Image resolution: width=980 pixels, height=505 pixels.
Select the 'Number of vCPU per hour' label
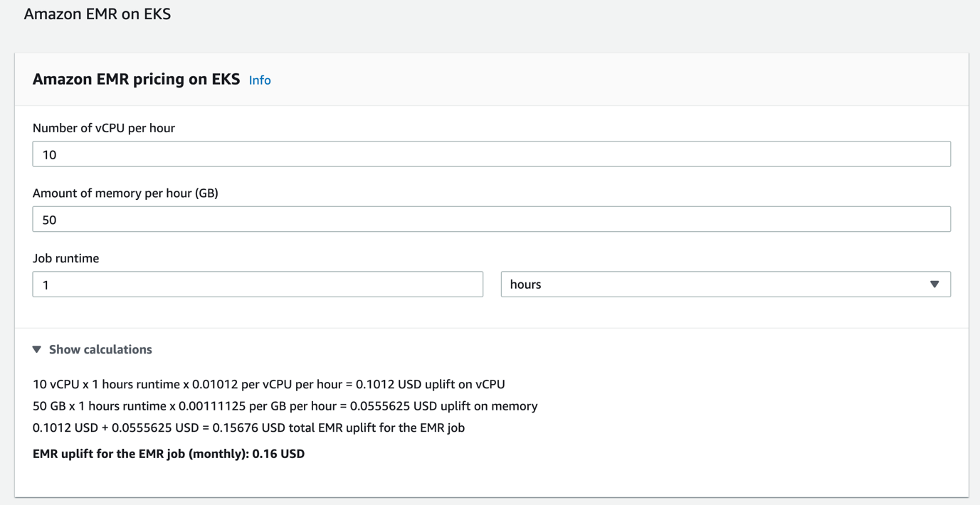coord(104,128)
